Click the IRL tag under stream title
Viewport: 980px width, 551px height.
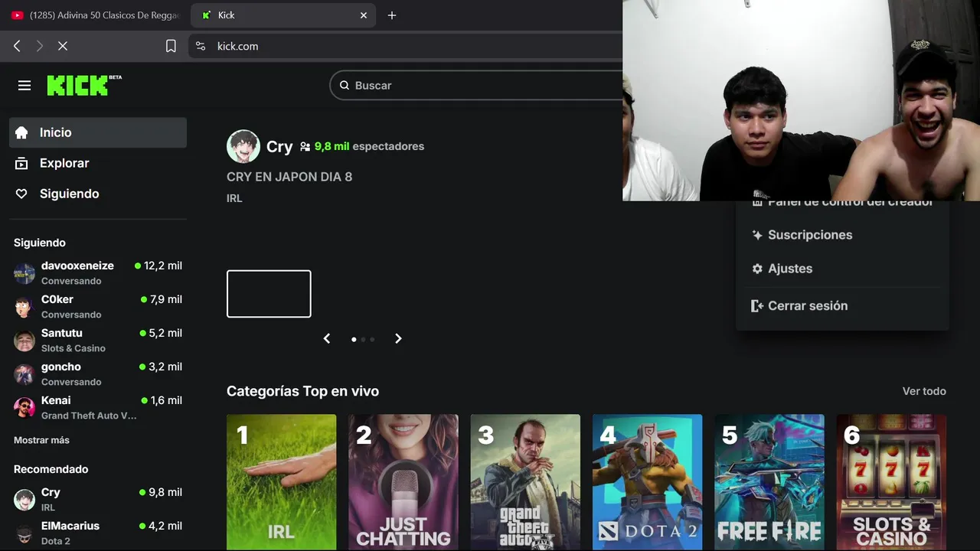[x=234, y=198]
